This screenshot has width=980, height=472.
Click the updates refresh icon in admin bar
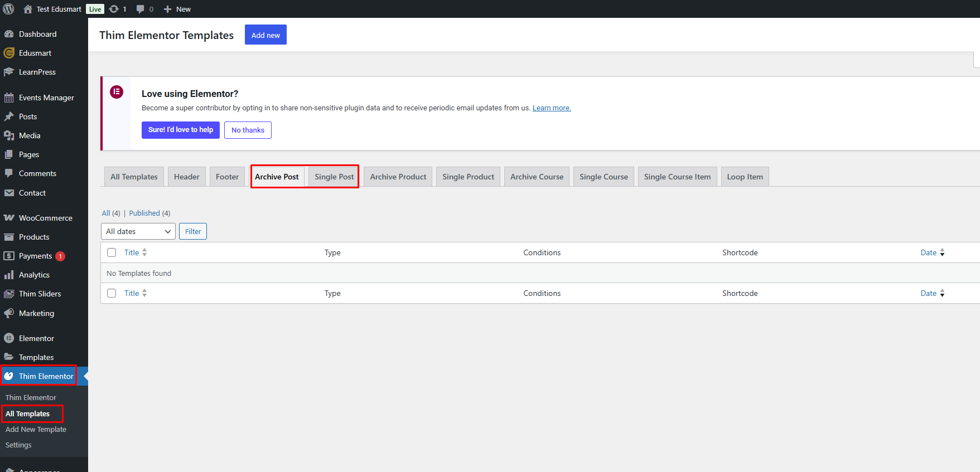(x=114, y=9)
